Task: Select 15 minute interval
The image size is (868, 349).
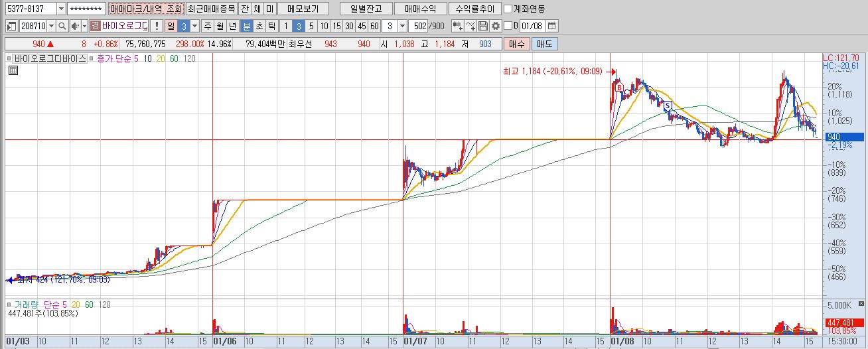Action: point(336,26)
